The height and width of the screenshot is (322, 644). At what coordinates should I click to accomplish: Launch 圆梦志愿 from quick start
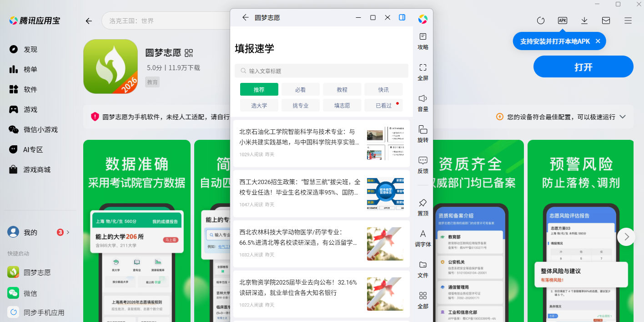[29, 272]
